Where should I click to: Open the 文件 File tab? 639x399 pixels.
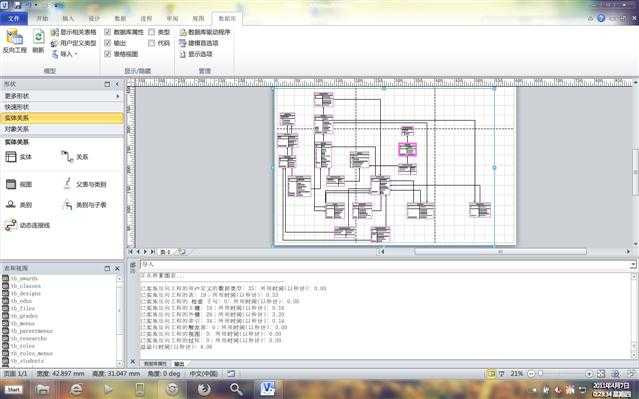(14, 19)
